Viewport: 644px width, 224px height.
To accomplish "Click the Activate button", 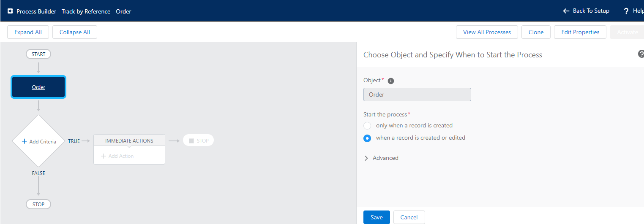I will point(627,32).
